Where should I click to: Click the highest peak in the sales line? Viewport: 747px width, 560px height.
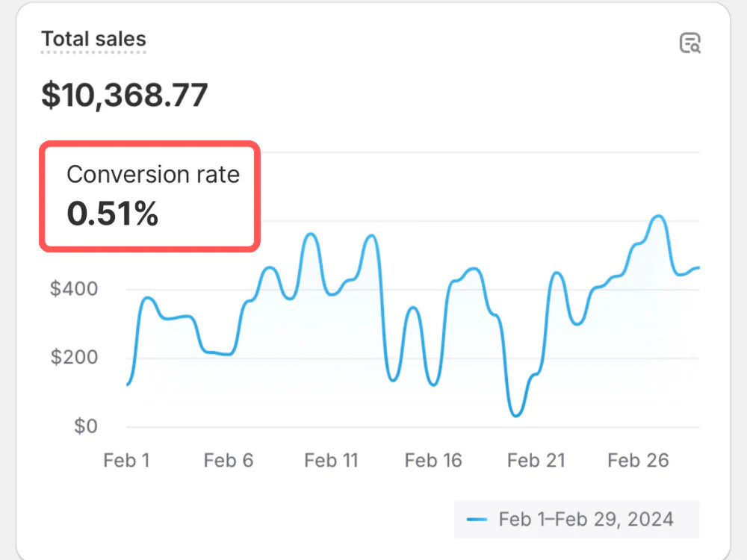(x=659, y=217)
